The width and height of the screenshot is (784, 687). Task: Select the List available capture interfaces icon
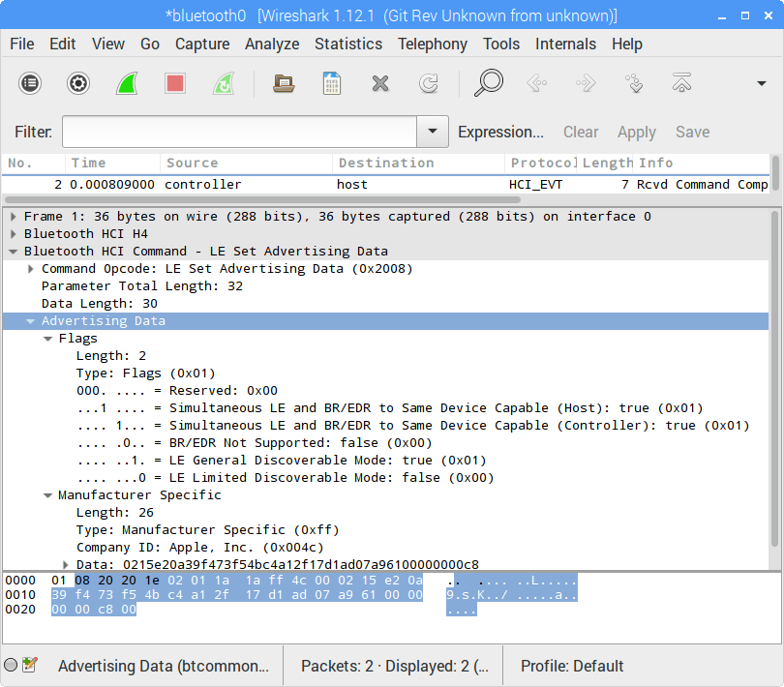30,83
